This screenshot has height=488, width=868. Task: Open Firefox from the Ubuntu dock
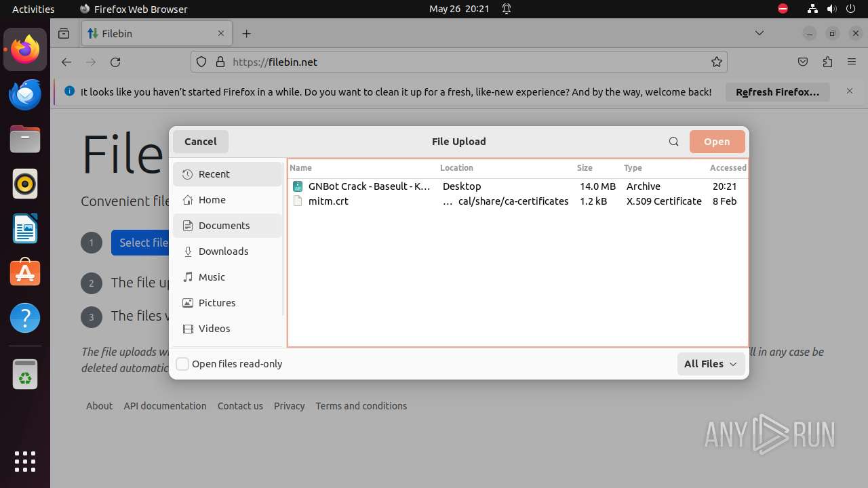point(25,49)
